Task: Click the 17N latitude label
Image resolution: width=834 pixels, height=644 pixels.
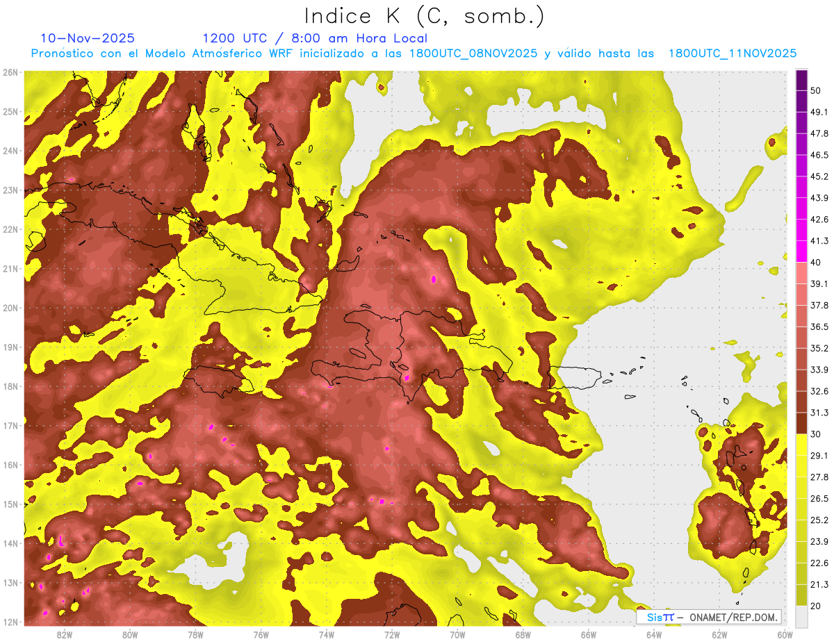Action: click(x=10, y=426)
